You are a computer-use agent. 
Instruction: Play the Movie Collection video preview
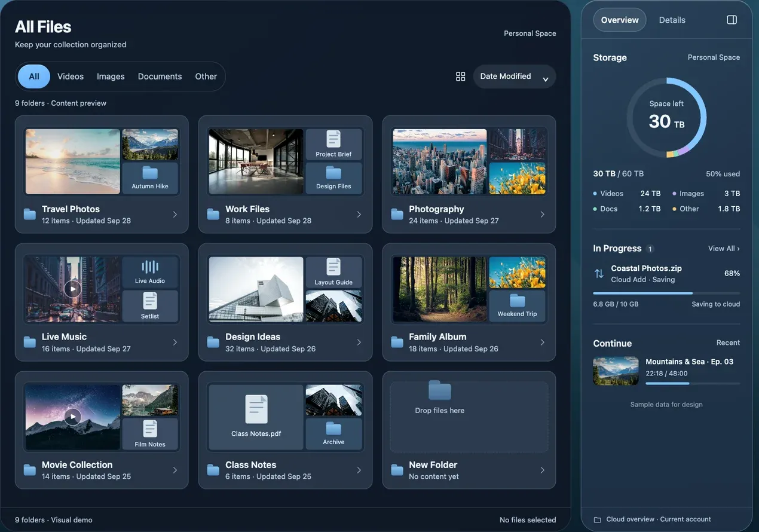coord(73,417)
